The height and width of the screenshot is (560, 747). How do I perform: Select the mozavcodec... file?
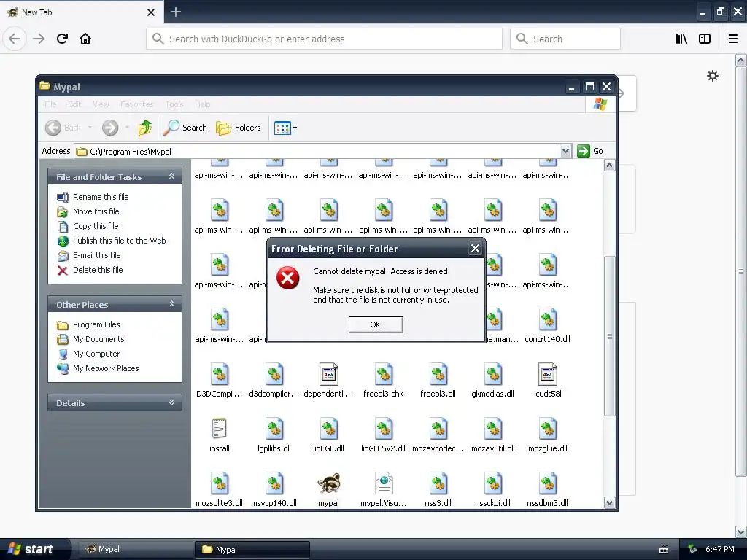(x=438, y=436)
